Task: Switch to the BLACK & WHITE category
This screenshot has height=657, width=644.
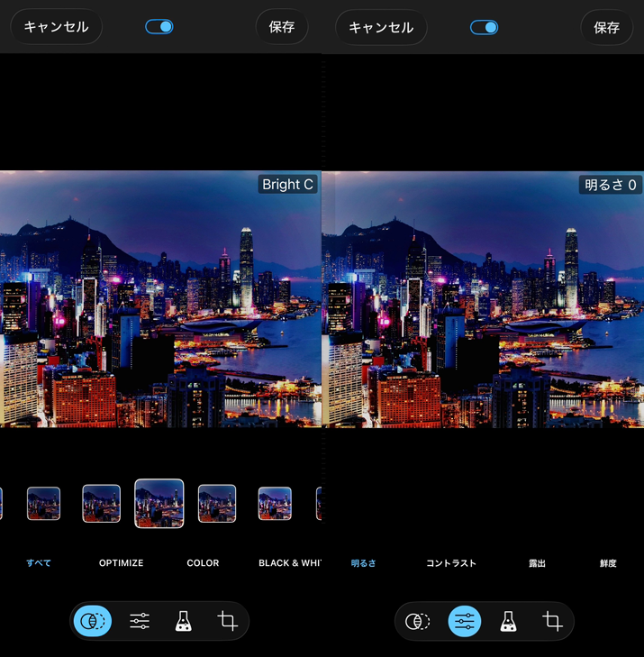Action: 290,562
